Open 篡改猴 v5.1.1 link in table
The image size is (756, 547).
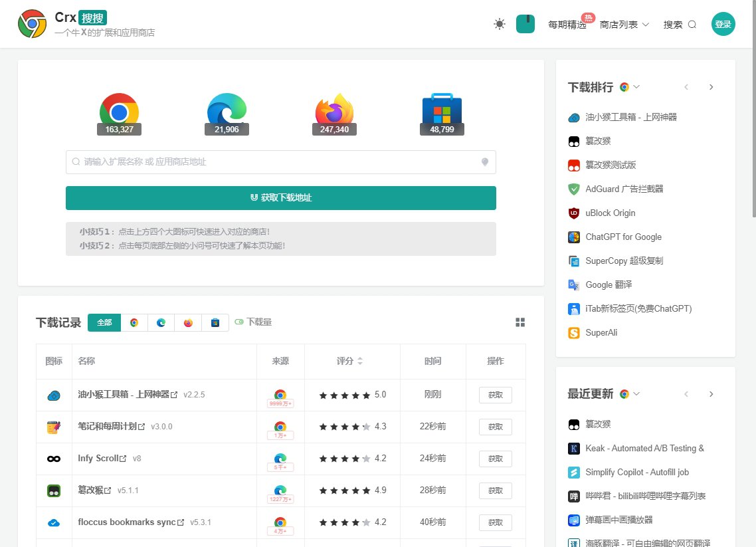tap(94, 490)
